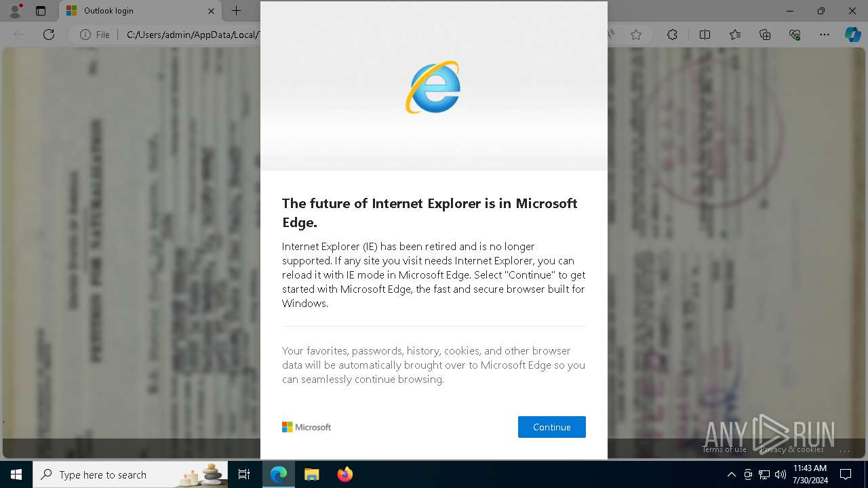Open the network tray icon
The image size is (868, 488).
click(764, 474)
